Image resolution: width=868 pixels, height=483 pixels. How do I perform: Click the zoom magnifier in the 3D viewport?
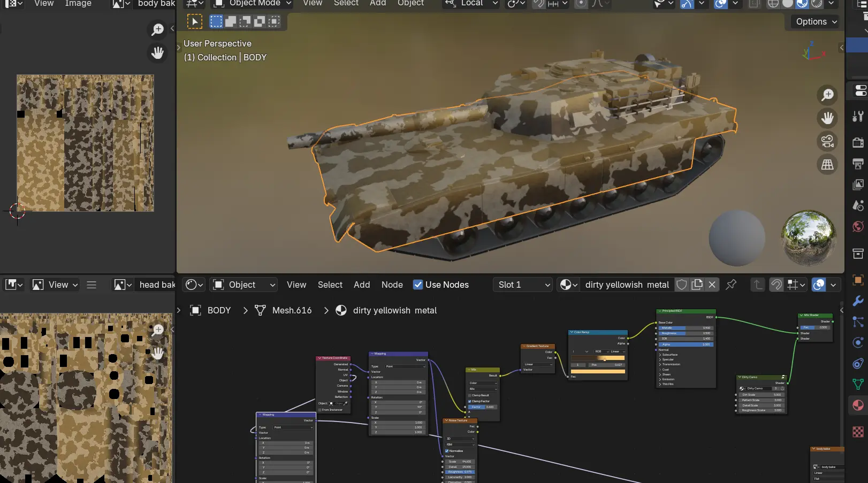coord(827,95)
